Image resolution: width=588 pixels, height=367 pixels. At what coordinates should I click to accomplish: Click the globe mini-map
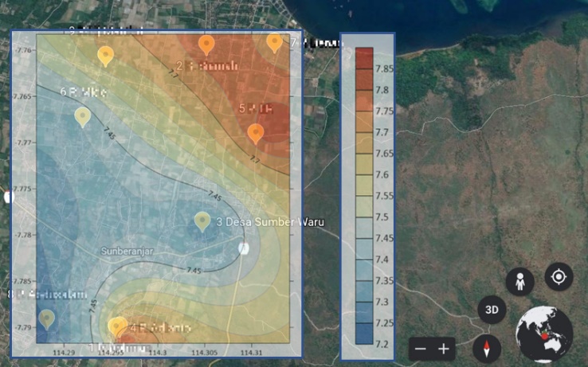[x=544, y=334]
